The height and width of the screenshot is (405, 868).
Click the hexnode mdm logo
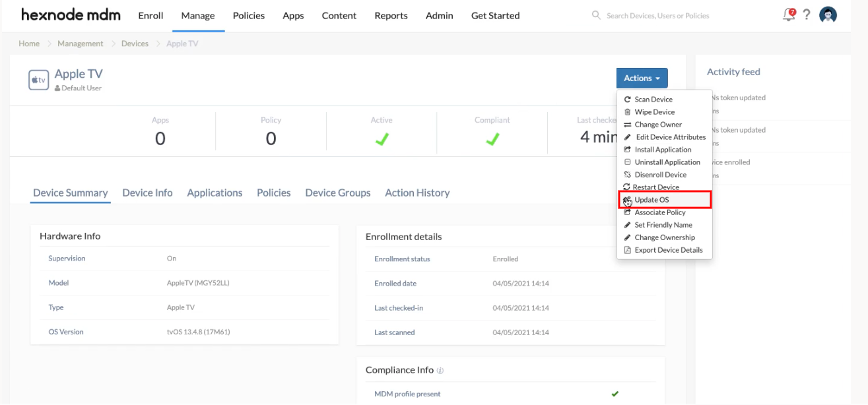coord(71,15)
